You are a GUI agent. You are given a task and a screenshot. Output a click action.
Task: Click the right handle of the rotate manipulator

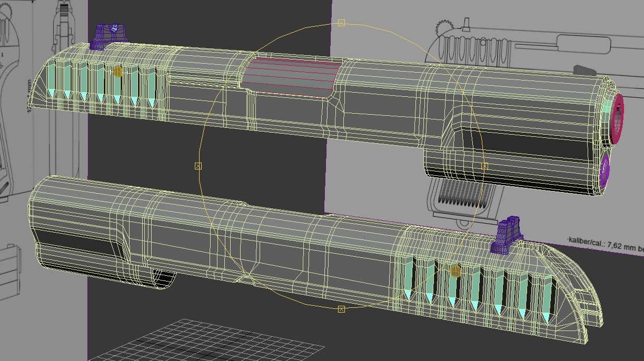484,166
